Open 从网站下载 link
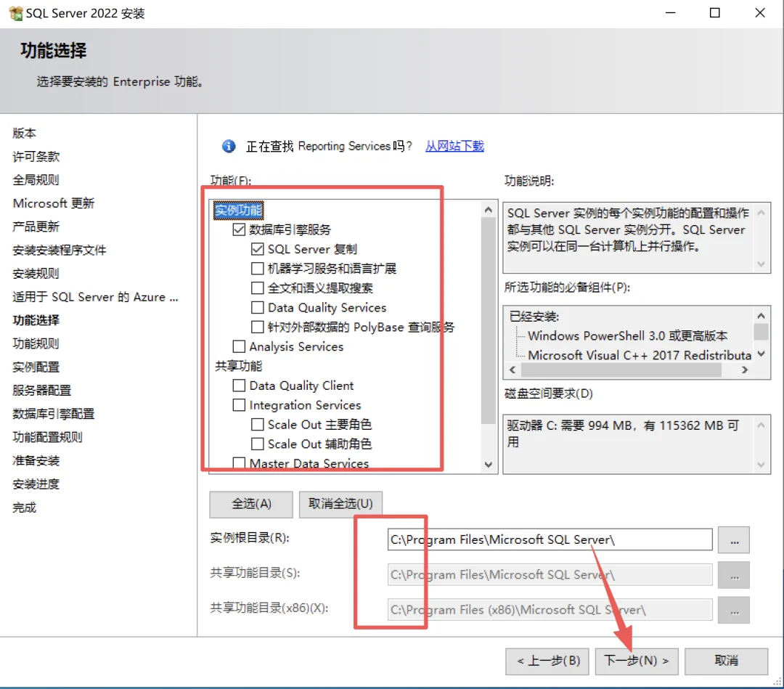Image resolution: width=784 pixels, height=689 pixels. tap(454, 146)
